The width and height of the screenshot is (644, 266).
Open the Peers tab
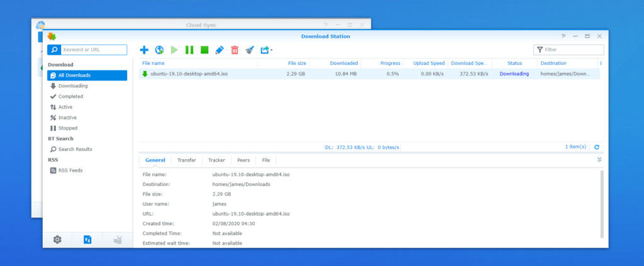243,160
